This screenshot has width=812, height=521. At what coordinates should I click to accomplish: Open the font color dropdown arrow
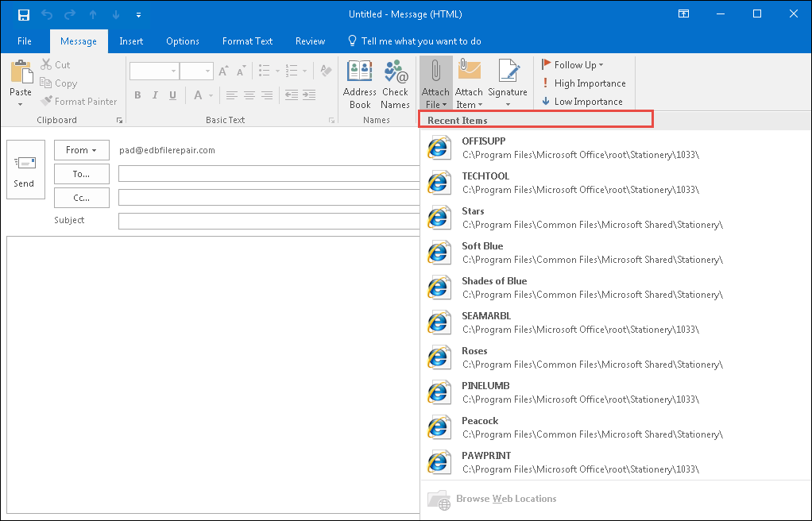click(x=211, y=96)
